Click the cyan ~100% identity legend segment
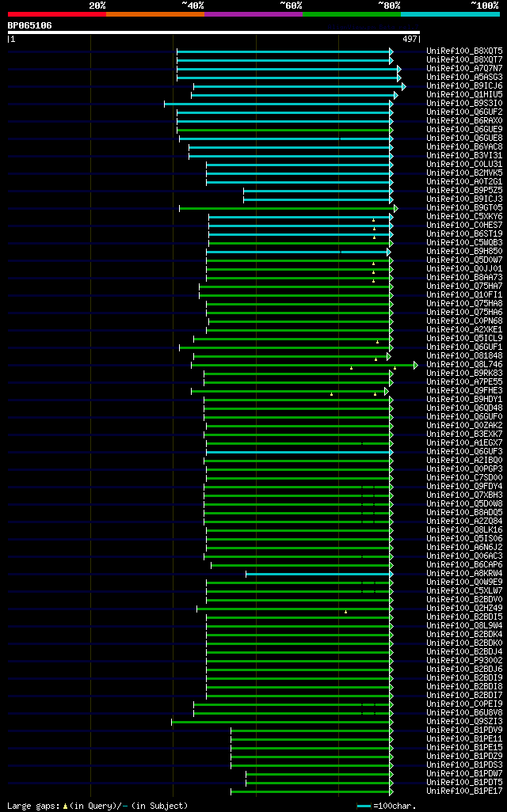This screenshot has width=507, height=812. point(451,14)
